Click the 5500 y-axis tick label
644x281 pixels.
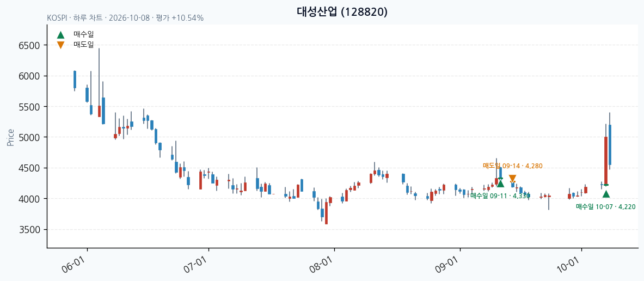[x=29, y=107]
